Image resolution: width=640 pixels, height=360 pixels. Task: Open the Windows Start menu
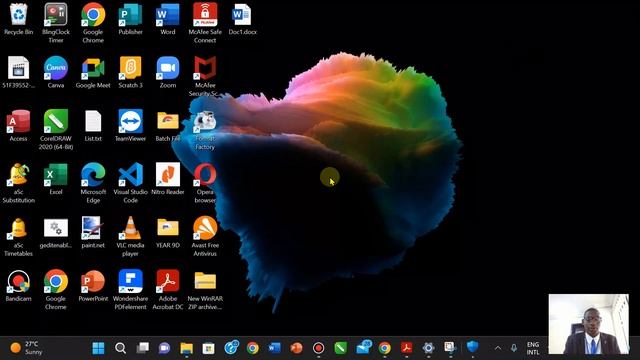pyautogui.click(x=98, y=348)
